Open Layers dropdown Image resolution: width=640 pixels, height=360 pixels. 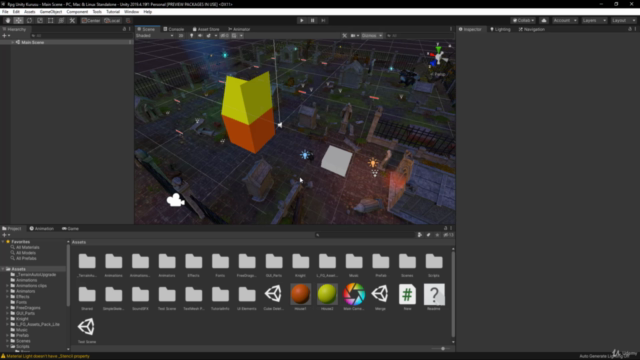594,20
